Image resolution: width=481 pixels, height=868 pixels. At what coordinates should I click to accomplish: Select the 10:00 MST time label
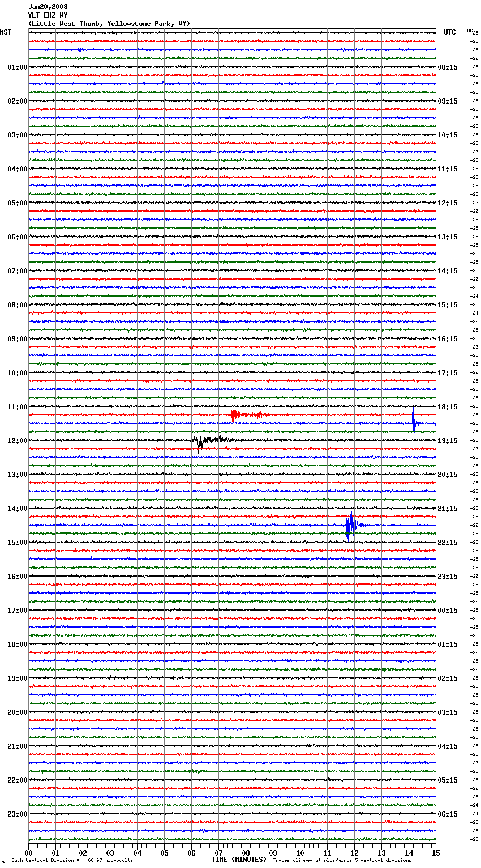(x=17, y=373)
